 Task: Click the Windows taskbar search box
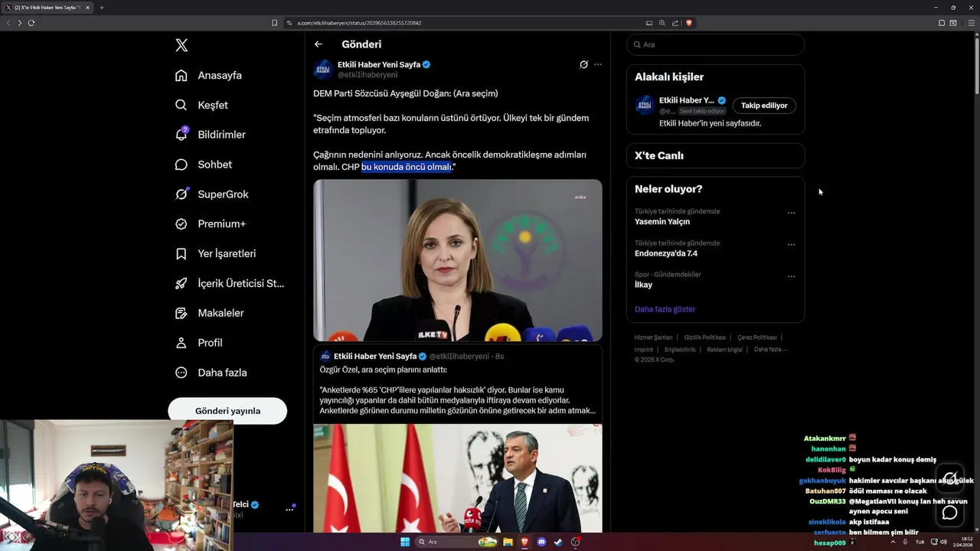click(x=456, y=542)
